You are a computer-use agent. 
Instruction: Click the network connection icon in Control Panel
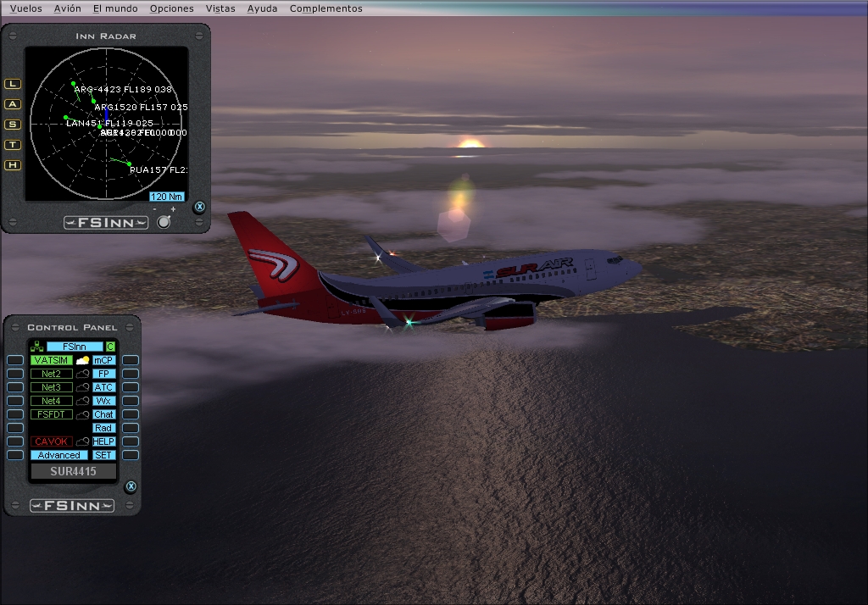37,347
